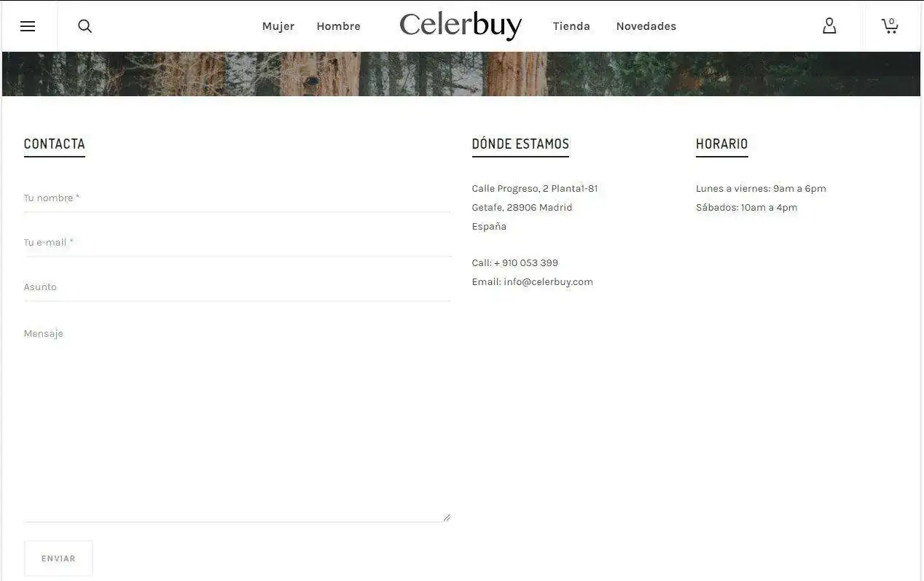Click the DÓNDE ESTAMOS heading
Screen dimensions: 924x581
click(x=520, y=144)
